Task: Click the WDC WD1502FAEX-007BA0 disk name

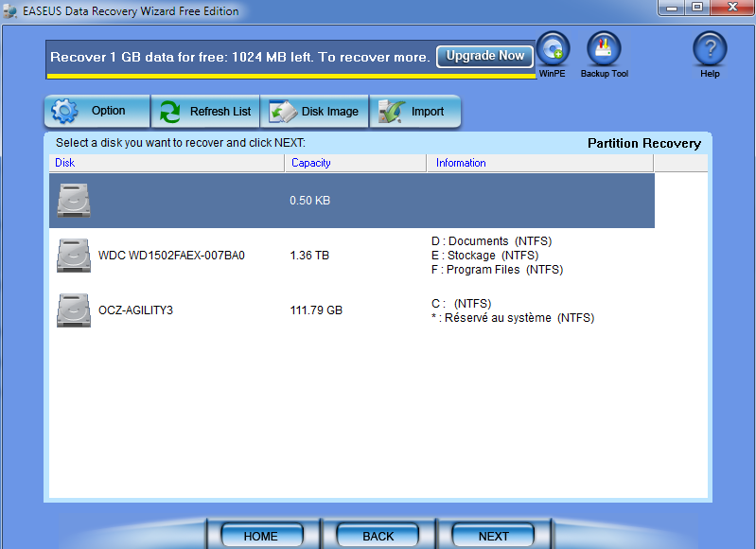Action: pyautogui.click(x=171, y=256)
